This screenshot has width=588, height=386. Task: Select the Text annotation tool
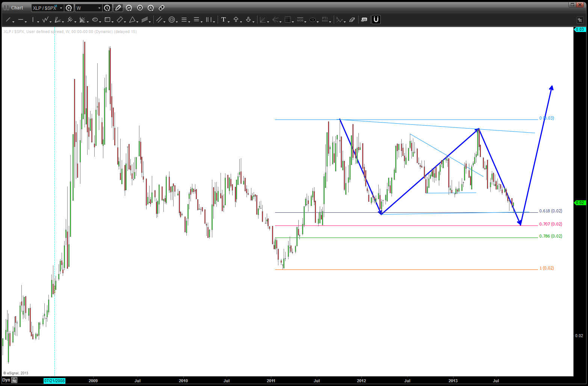(x=223, y=20)
